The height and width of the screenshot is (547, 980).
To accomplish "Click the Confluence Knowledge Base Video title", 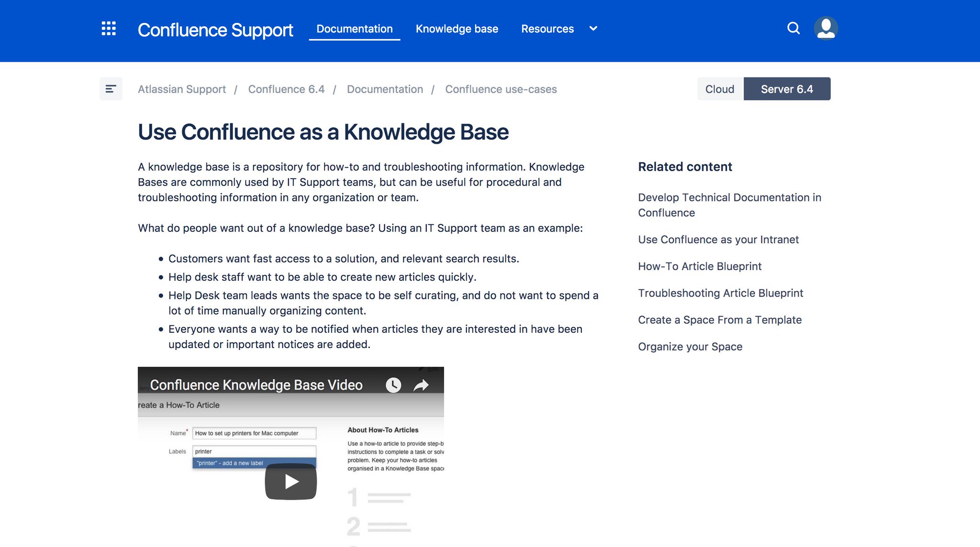I will [256, 385].
